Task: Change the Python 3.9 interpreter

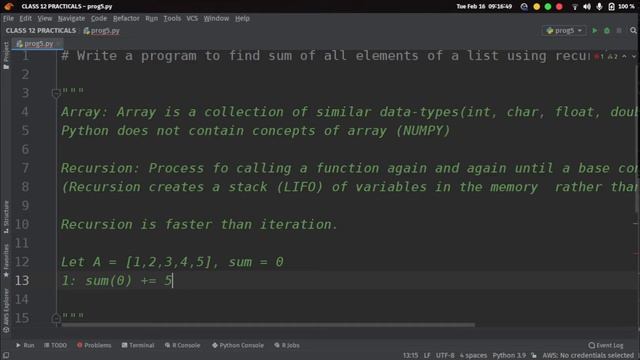Action: pos(509,356)
